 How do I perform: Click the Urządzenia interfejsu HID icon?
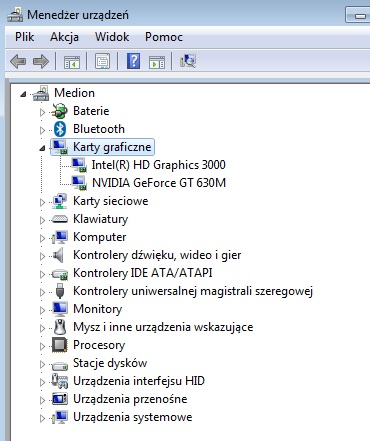60,381
